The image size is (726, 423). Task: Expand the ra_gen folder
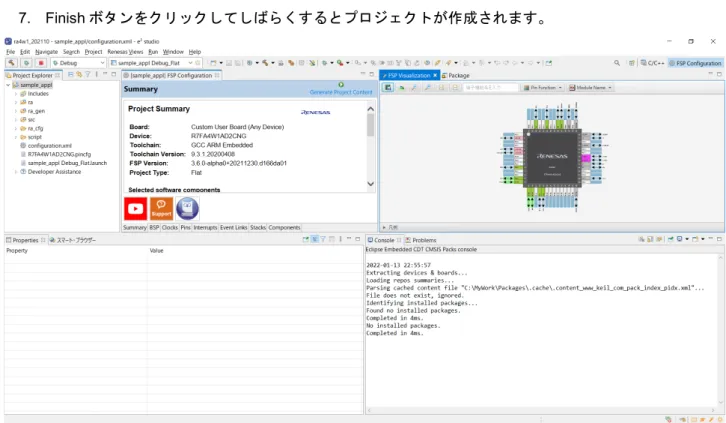point(16,111)
